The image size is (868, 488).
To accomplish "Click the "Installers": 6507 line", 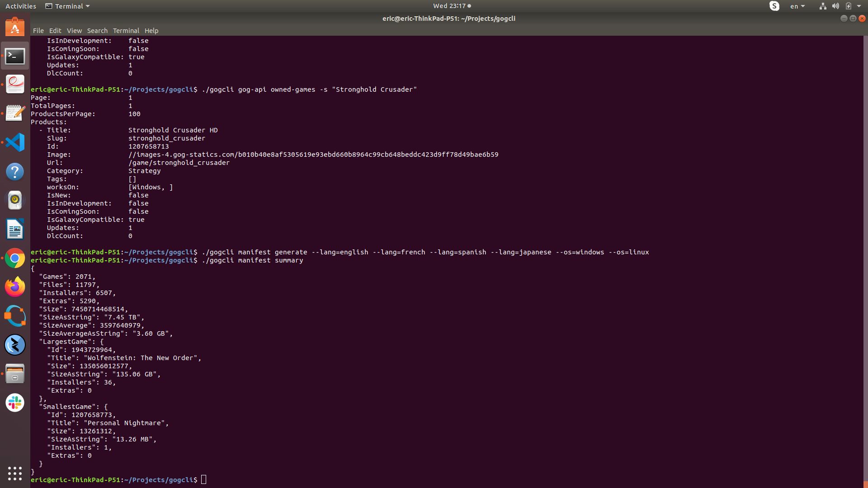I will [x=77, y=293].
